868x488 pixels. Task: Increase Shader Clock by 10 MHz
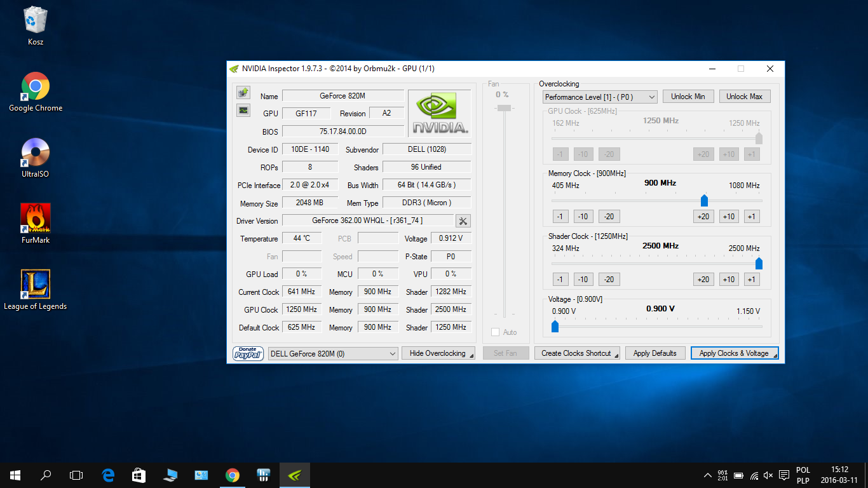[x=729, y=280]
